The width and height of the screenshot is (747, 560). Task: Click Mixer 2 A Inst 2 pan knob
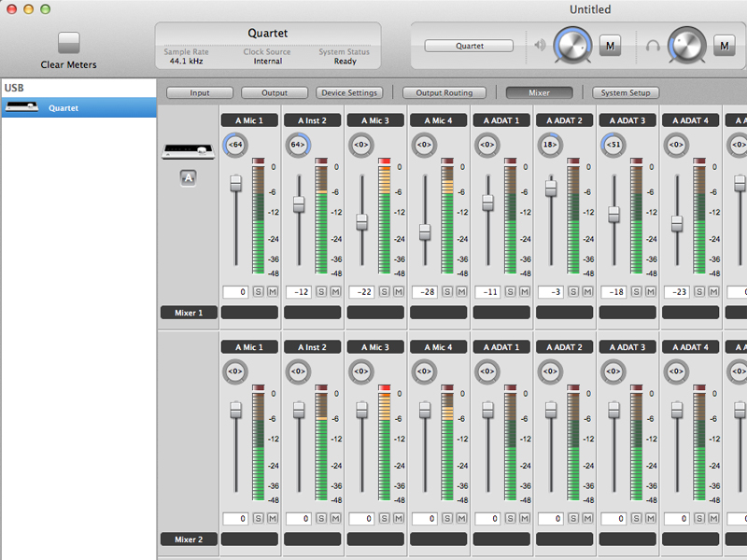(x=298, y=371)
